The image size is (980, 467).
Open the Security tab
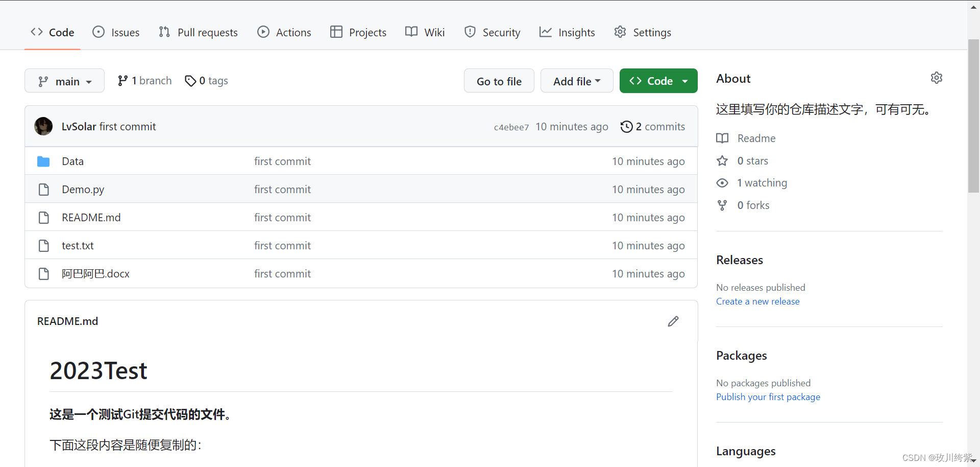pyautogui.click(x=492, y=32)
